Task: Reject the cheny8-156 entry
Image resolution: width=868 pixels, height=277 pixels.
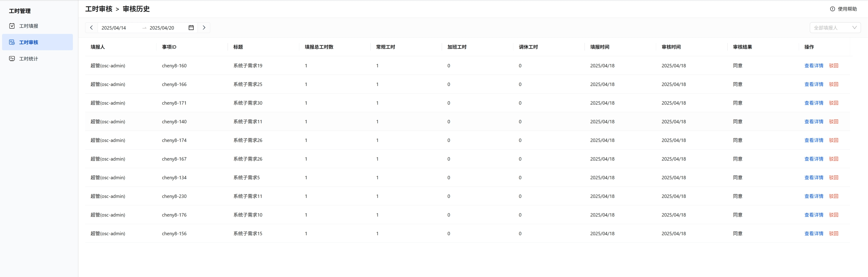Action: pos(834,234)
